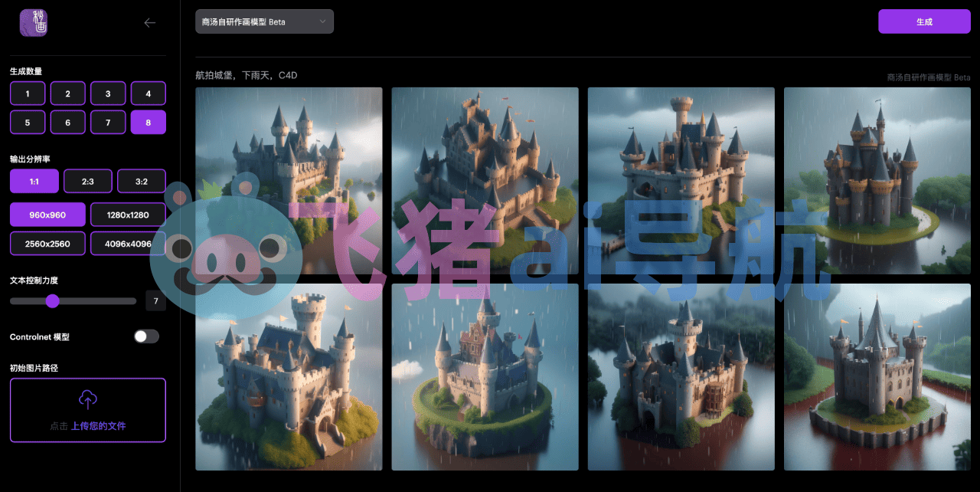Collapse sidebar with the back arrow

(150, 23)
